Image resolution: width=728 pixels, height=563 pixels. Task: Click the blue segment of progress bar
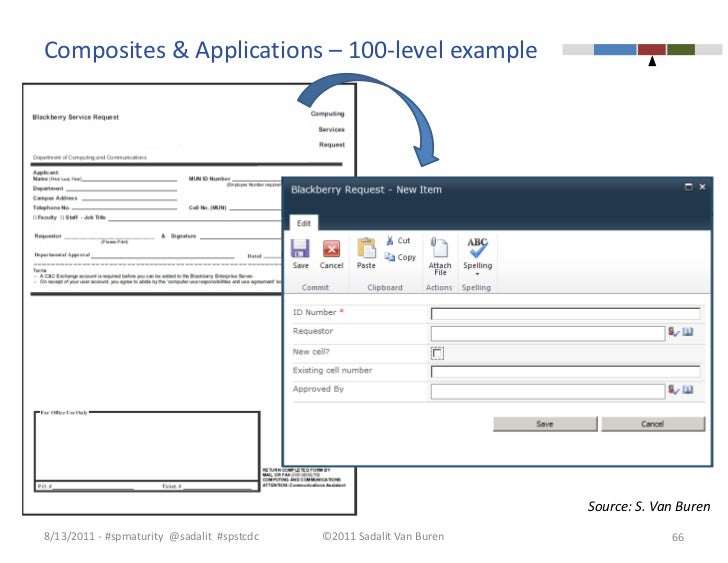(x=615, y=49)
